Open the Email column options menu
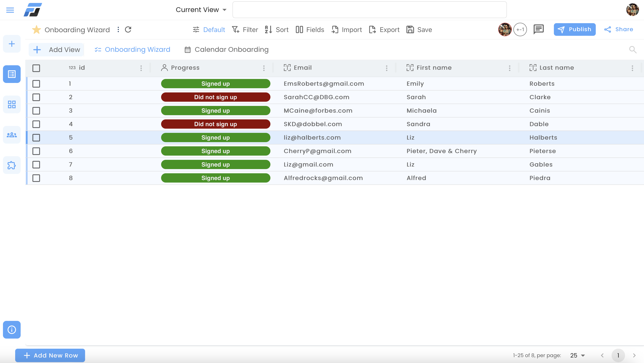644x363 pixels. click(x=387, y=68)
